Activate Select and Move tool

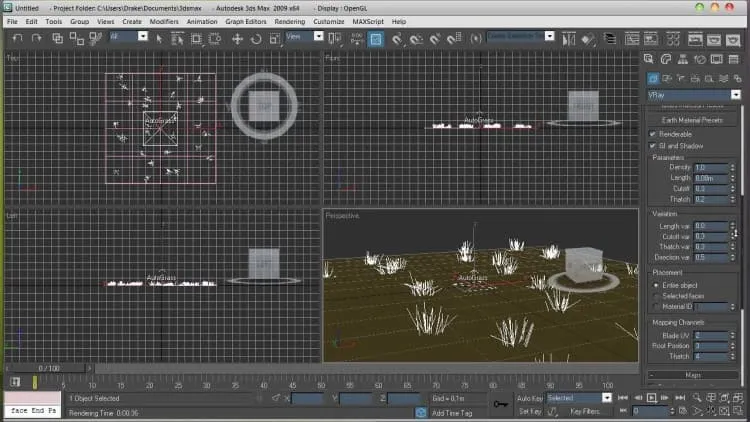(237, 39)
